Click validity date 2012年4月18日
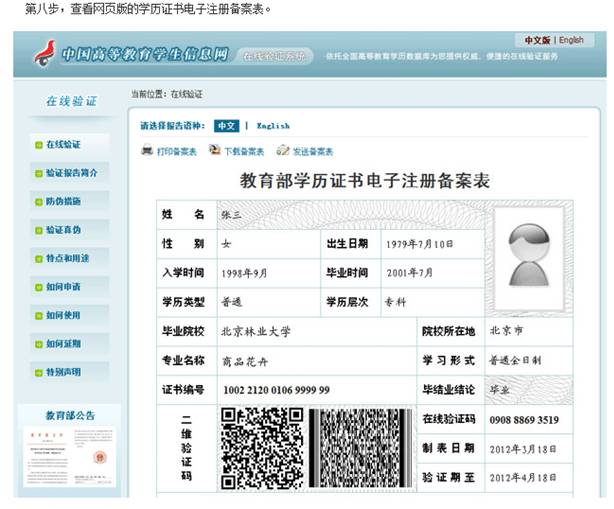The height and width of the screenshot is (509, 614). [x=523, y=478]
